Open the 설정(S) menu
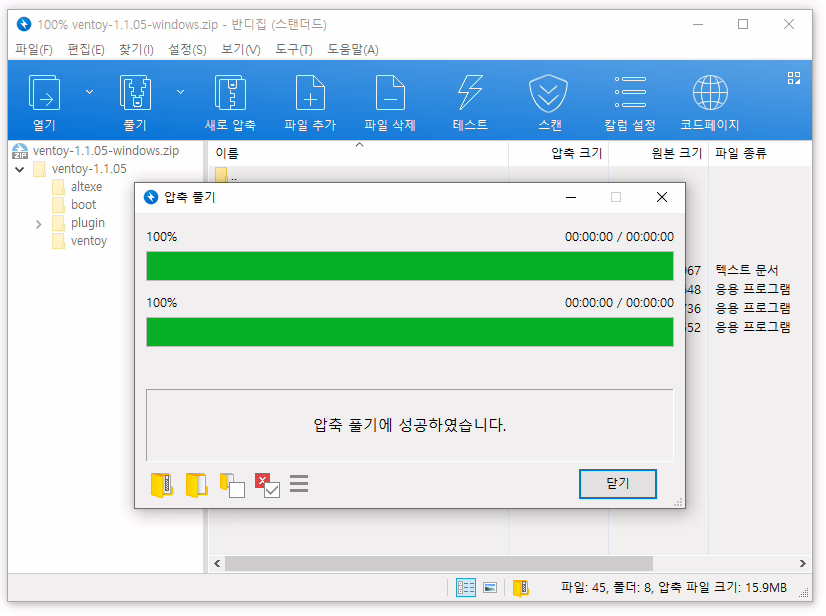 (x=187, y=50)
